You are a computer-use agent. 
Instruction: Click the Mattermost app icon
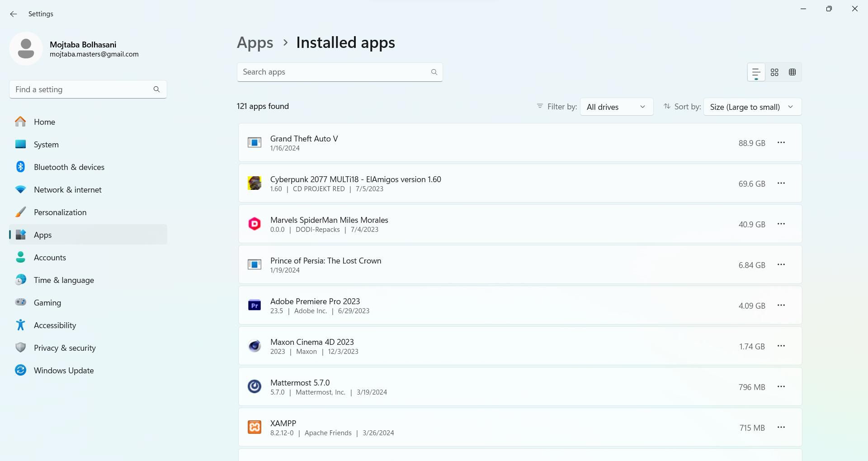[x=255, y=386]
